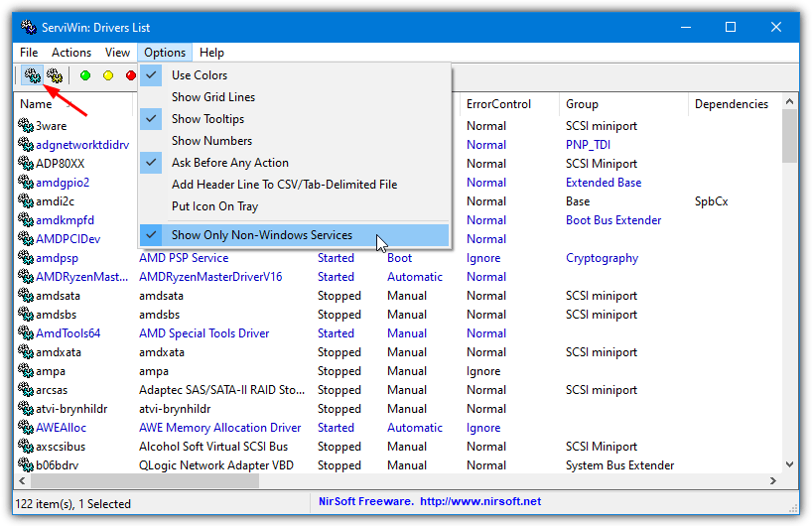Sort by Group column header

click(x=624, y=104)
